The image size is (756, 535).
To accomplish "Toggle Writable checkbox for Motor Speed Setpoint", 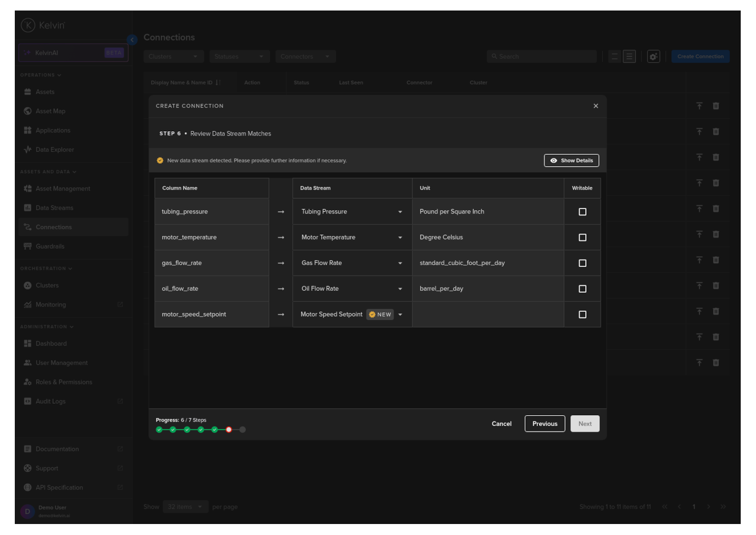I will point(582,315).
